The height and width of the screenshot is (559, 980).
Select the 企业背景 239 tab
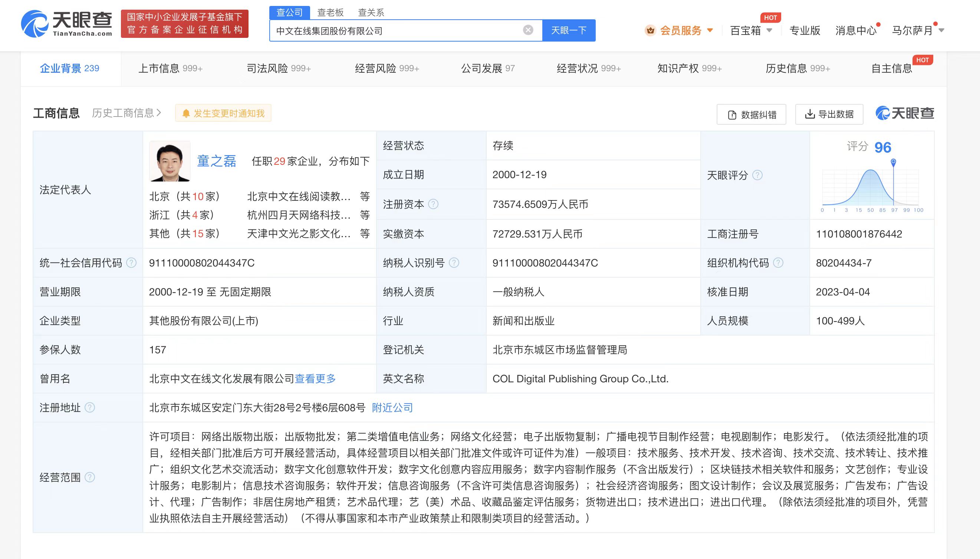(70, 68)
